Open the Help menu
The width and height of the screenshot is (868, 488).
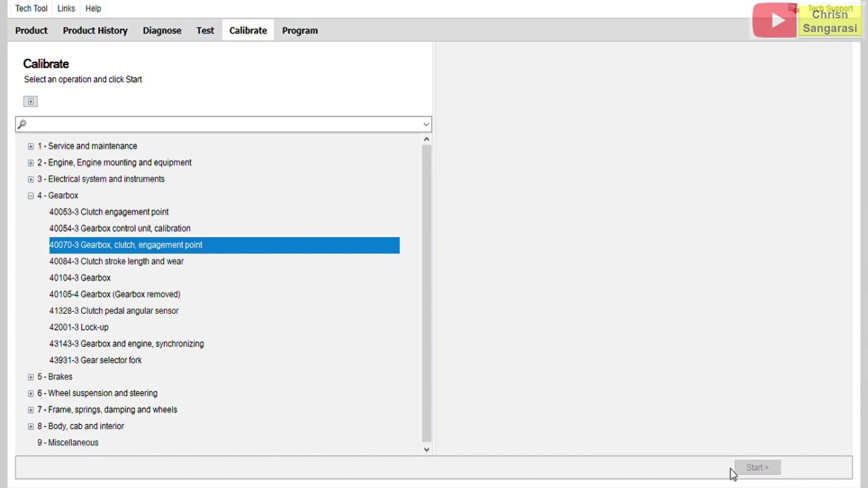93,9
